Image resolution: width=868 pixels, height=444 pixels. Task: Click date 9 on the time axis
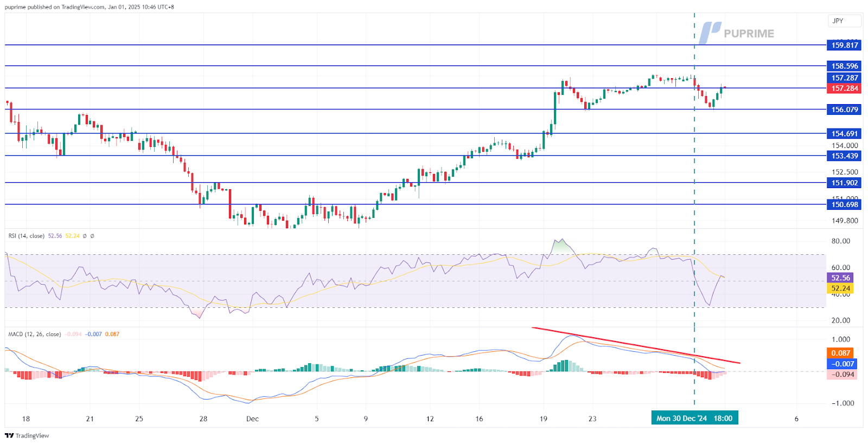click(366, 419)
